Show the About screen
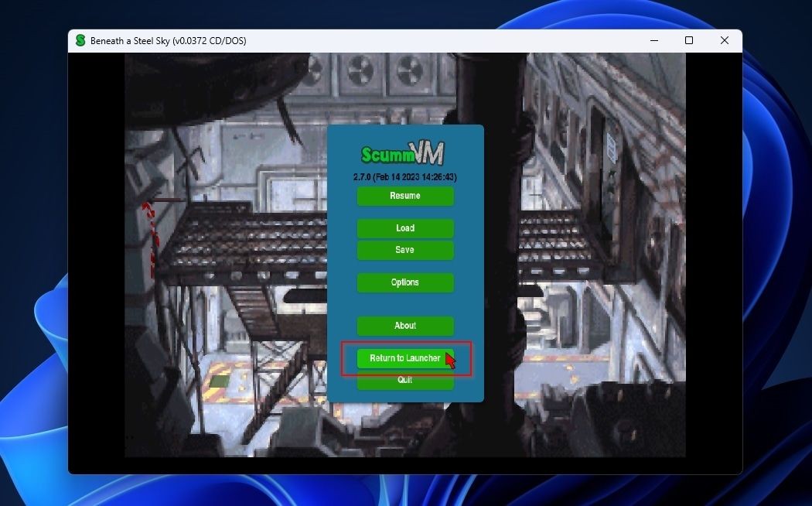Image resolution: width=812 pixels, height=506 pixels. (405, 326)
